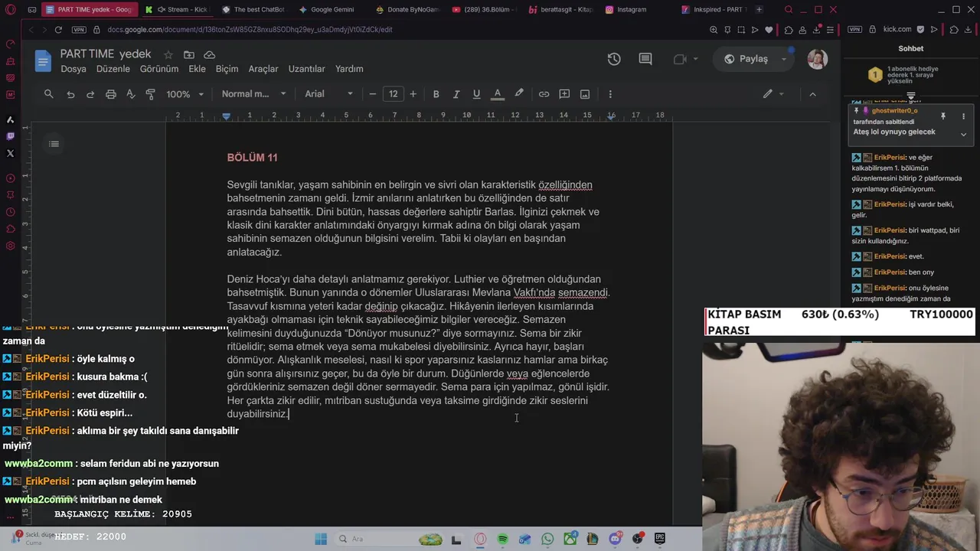Toggle bold formatting
Screen dimensions: 980x551
436,94
